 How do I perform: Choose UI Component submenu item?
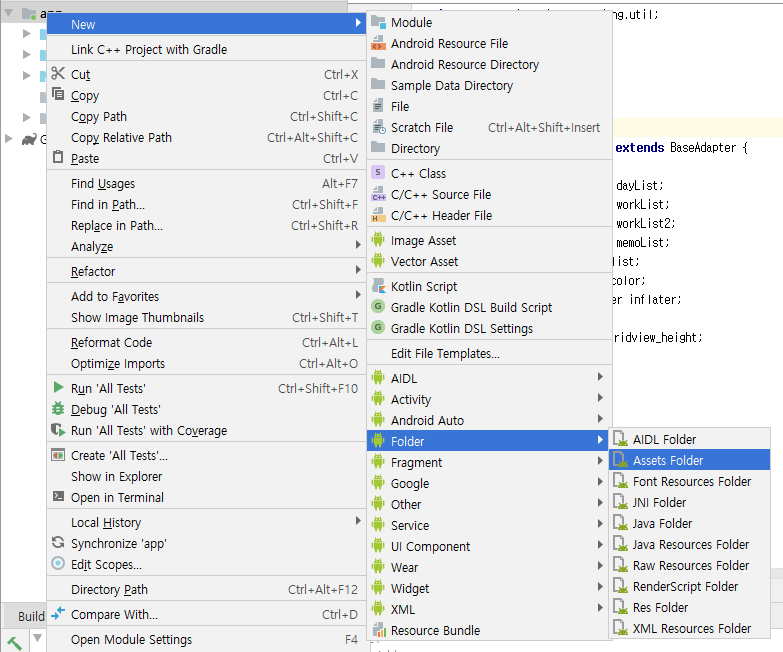click(x=489, y=546)
